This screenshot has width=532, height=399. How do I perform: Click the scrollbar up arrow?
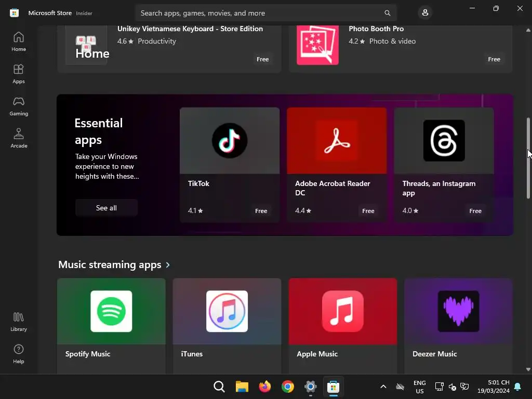(x=528, y=30)
